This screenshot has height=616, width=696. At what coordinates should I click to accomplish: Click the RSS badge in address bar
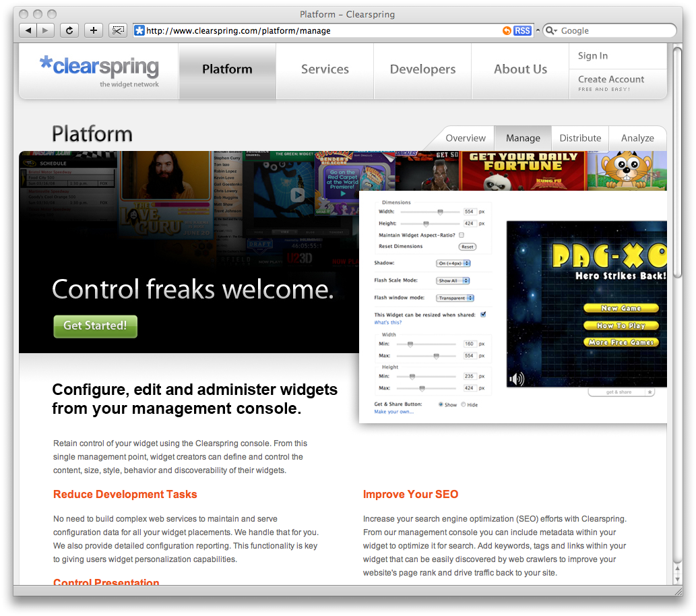[522, 30]
